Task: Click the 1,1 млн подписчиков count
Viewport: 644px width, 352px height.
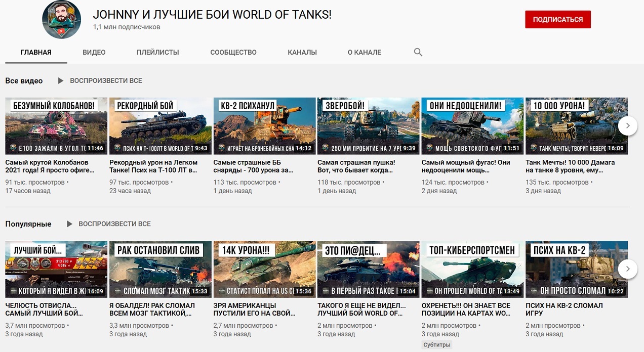Action: click(x=127, y=27)
